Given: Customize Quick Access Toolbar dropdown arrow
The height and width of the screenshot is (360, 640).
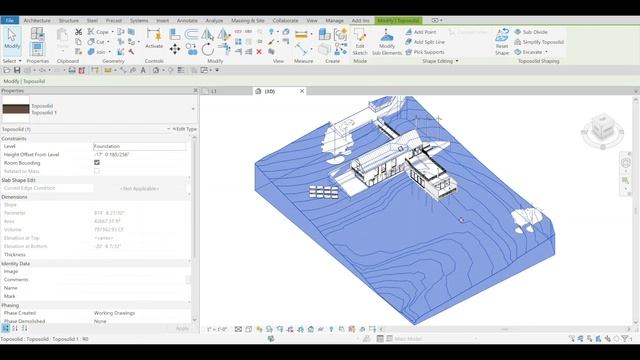Looking at the screenshot, I should pyautogui.click(x=217, y=70).
